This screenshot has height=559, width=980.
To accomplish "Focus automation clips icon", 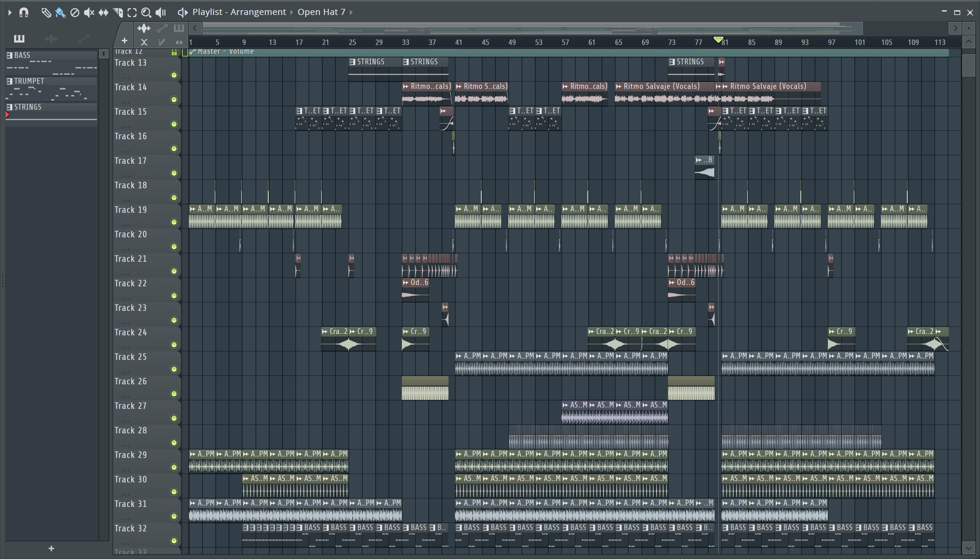I will tap(162, 28).
